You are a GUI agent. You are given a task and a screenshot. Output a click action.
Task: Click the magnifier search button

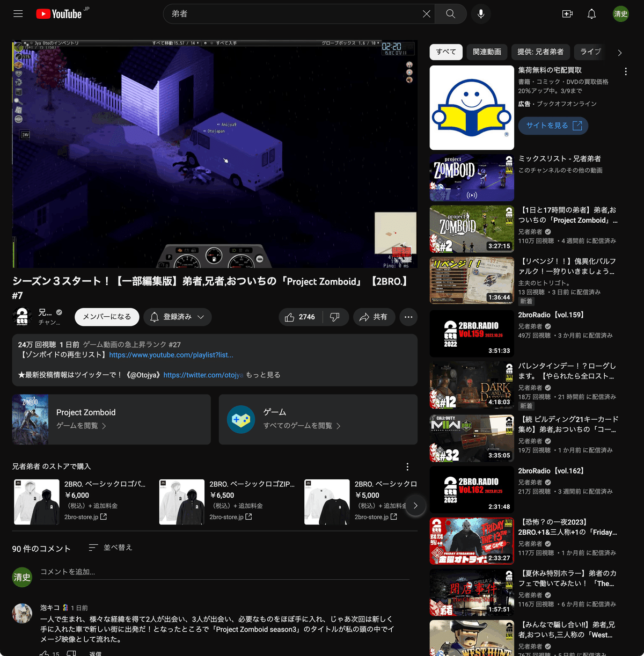451,14
